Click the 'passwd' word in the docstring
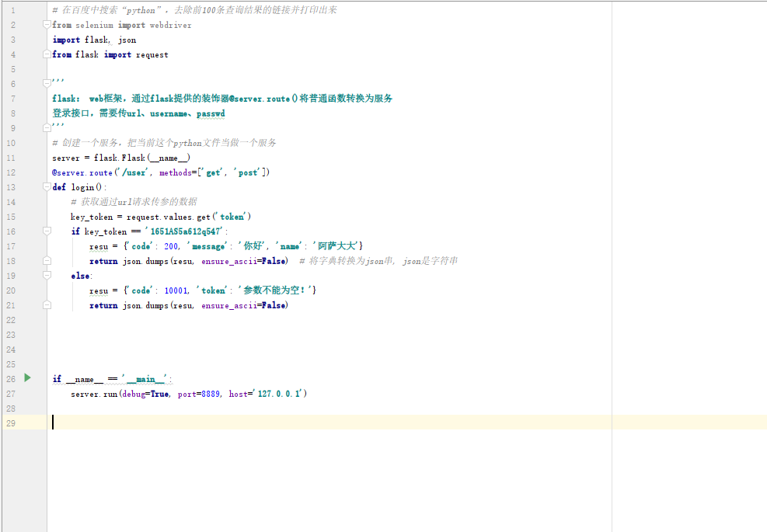 click(211, 113)
